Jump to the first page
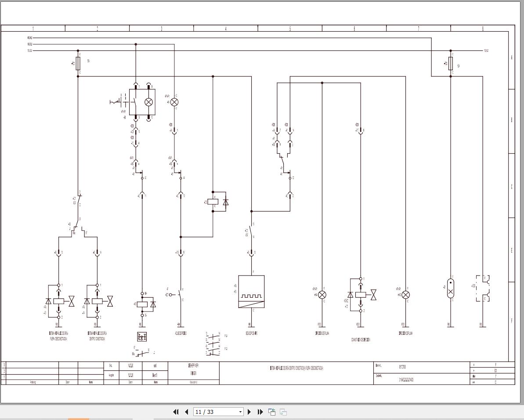Screen dimensions: 524x420 (x=176, y=412)
